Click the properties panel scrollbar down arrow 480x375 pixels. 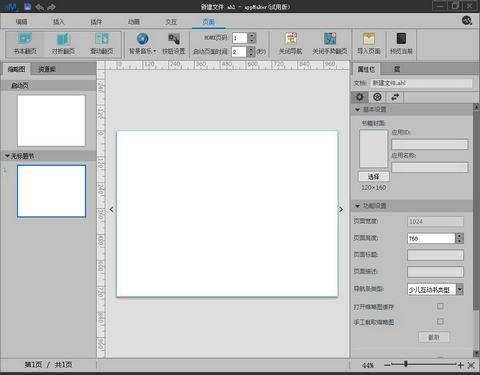pyautogui.click(x=476, y=353)
